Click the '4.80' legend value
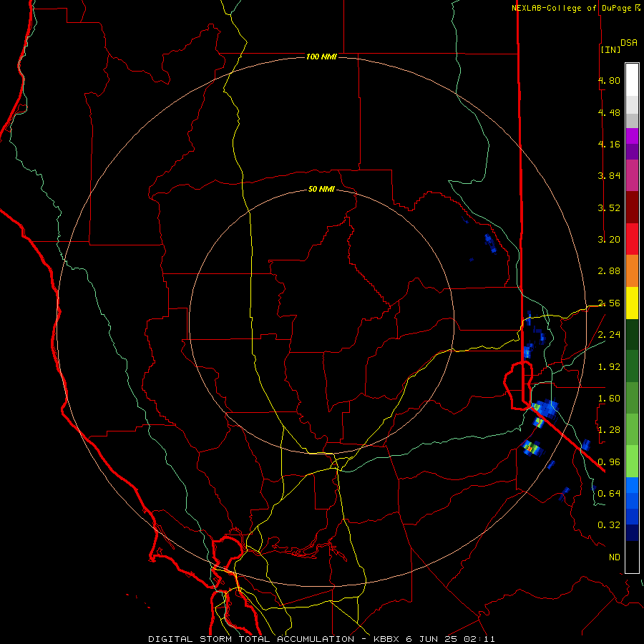 click(610, 80)
